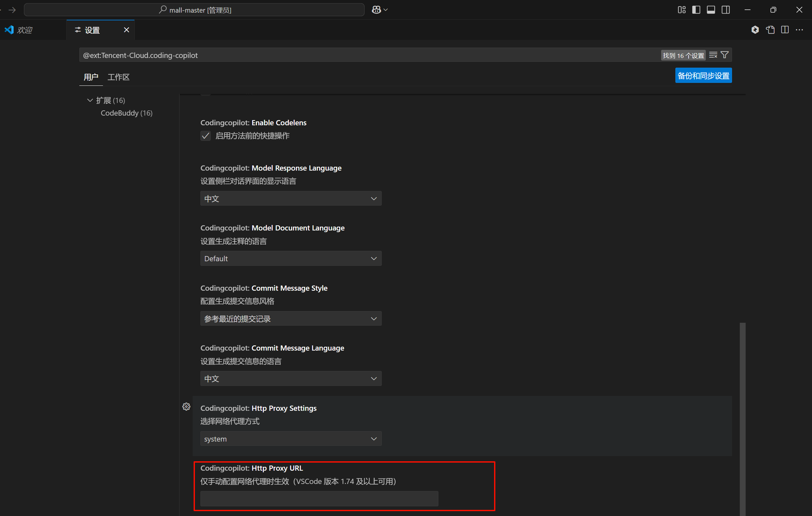This screenshot has width=812, height=516.
Task: Open the Copilot chat icon in title bar
Action: pyautogui.click(x=376, y=10)
